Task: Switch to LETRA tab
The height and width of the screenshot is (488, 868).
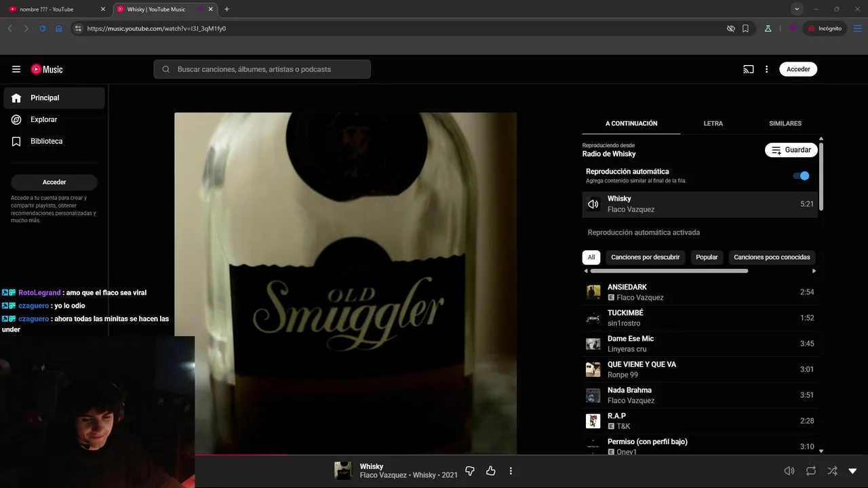Action: click(713, 123)
